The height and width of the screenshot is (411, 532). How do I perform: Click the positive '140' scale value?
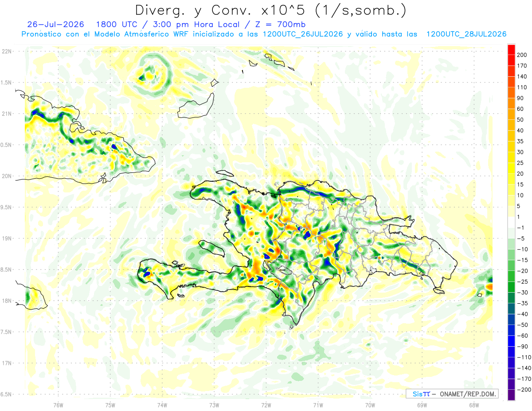click(522, 76)
